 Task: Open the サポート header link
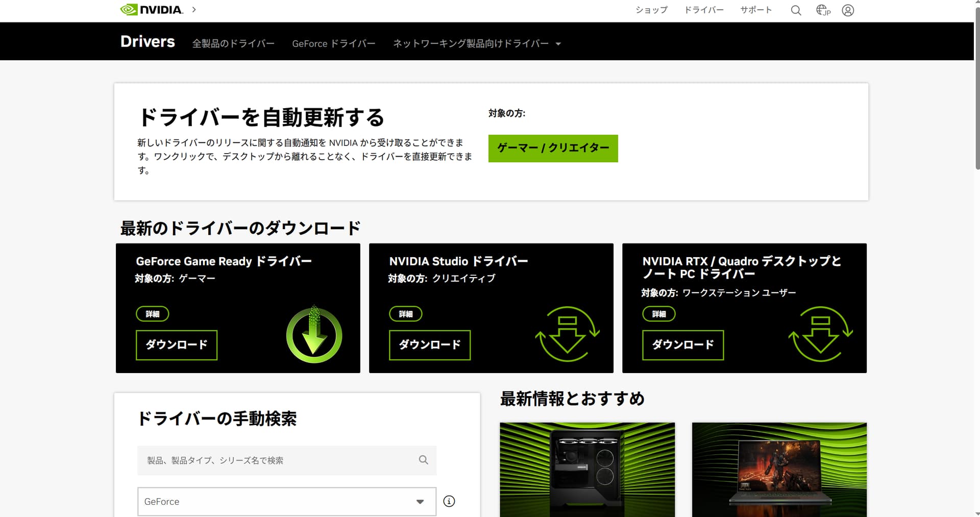[756, 10]
